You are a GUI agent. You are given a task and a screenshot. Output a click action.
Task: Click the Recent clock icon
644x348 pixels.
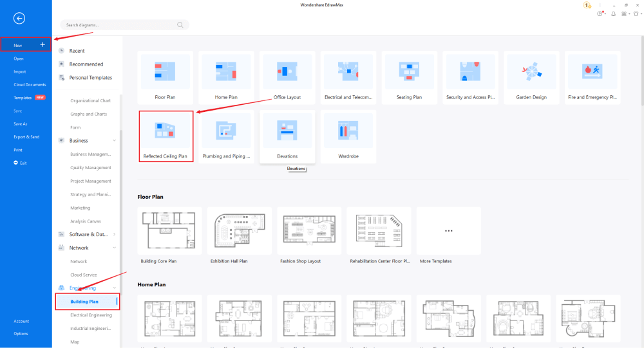(62, 50)
